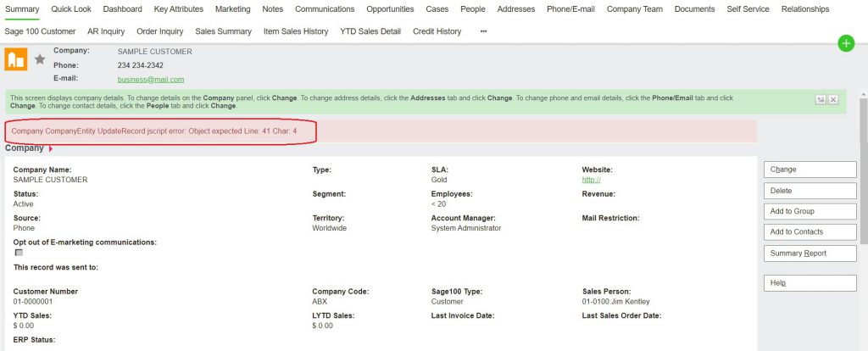Open the Credit History tab
The width and height of the screenshot is (868, 351).
(437, 31)
